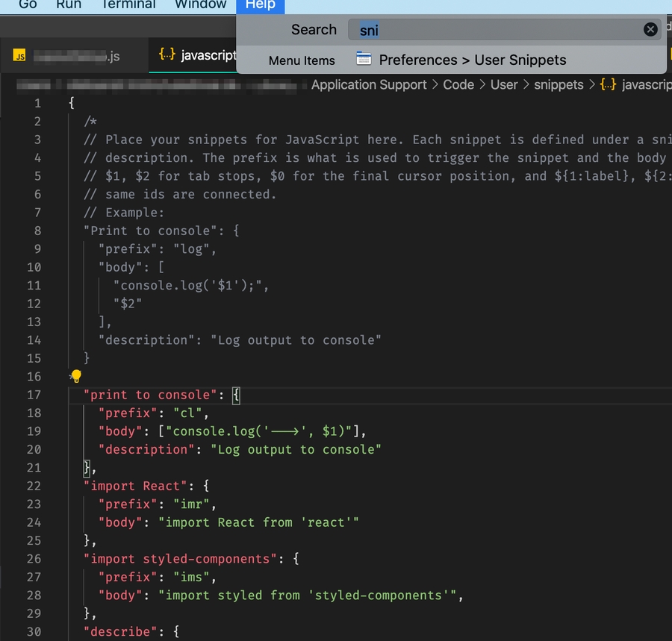Click the "describe" key on line 30

click(x=124, y=632)
